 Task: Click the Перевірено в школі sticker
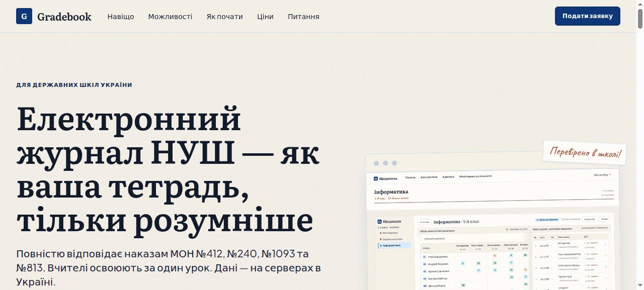(586, 152)
